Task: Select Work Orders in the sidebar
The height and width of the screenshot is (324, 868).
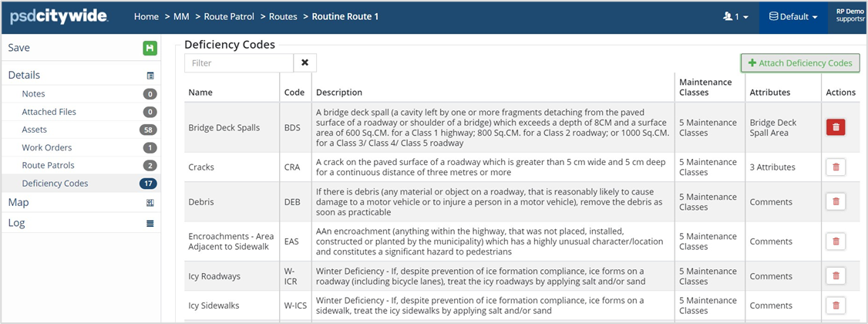Action: 47,147
